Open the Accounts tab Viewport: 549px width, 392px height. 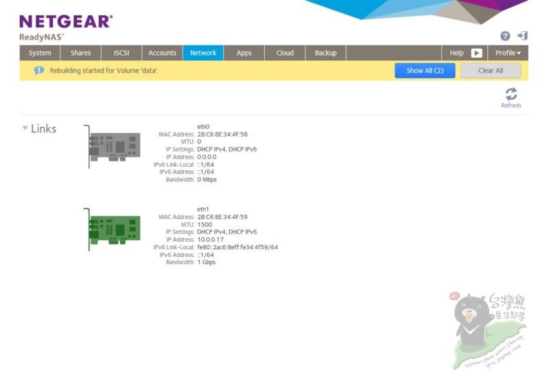162,53
